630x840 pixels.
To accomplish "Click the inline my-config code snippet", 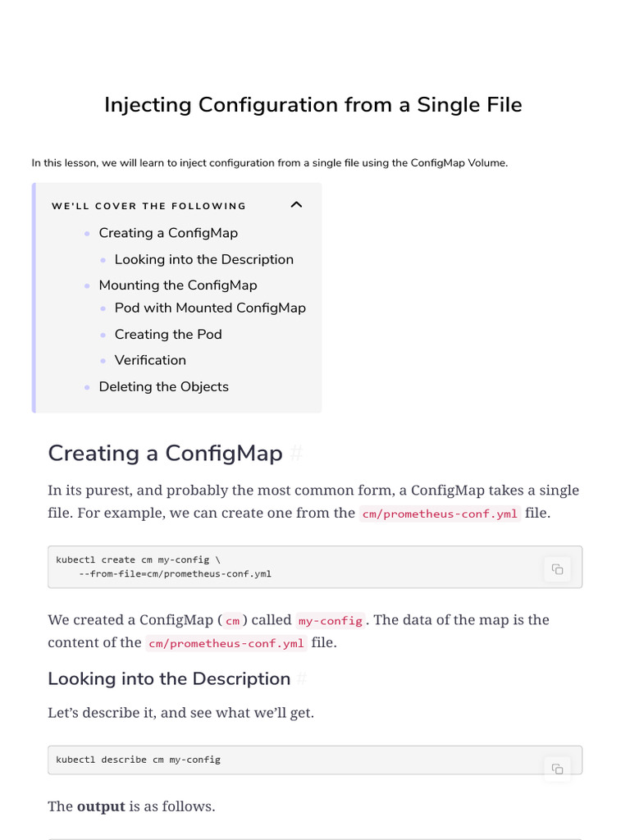I will [x=330, y=621].
